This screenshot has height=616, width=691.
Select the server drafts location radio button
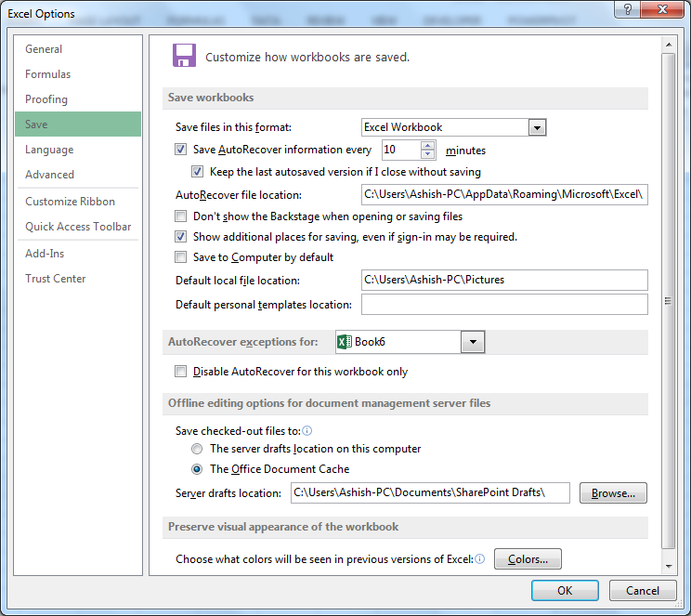197,449
